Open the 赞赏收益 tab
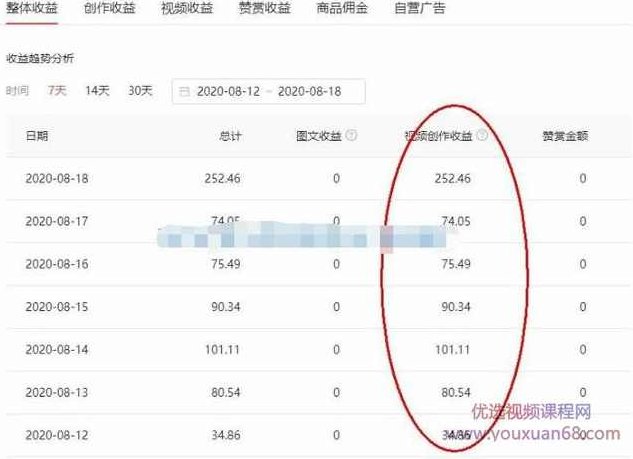This screenshot has height=459, width=633. (264, 8)
